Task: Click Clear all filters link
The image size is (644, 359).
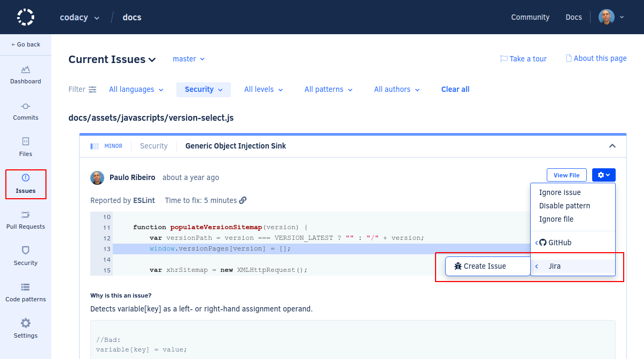Action: pos(455,89)
